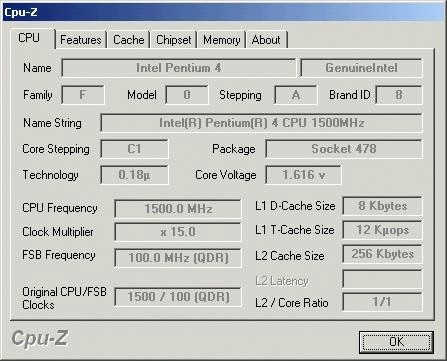The width and height of the screenshot is (447, 361).
Task: Click the 'Core Stepping' label
Action: (56, 149)
